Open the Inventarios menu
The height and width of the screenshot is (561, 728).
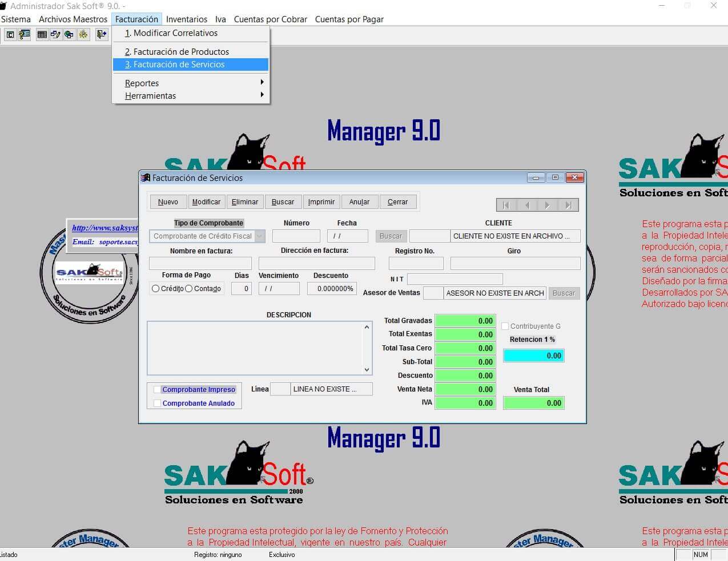click(187, 19)
